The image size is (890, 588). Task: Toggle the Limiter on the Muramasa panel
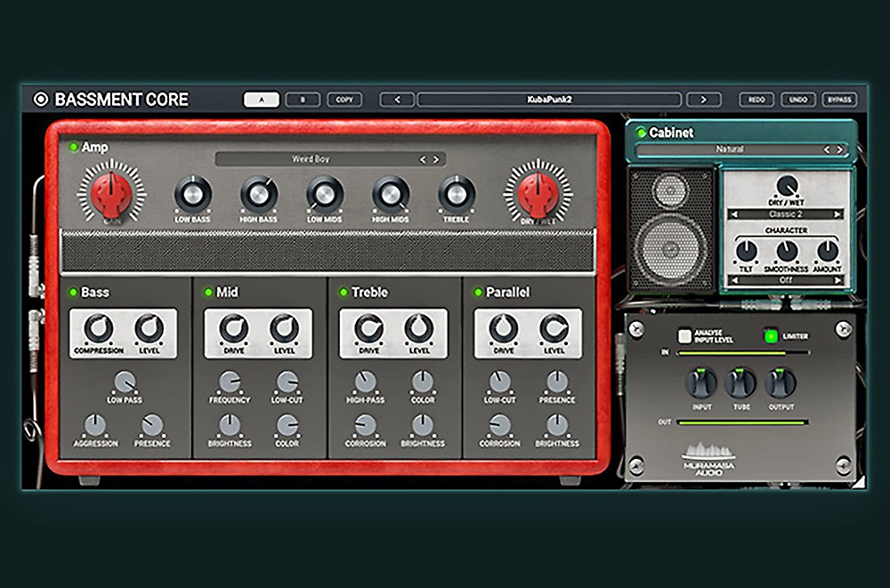[771, 335]
